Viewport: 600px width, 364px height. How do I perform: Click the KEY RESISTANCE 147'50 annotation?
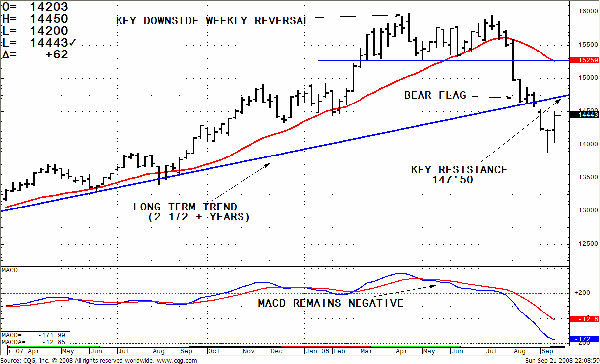(x=459, y=174)
